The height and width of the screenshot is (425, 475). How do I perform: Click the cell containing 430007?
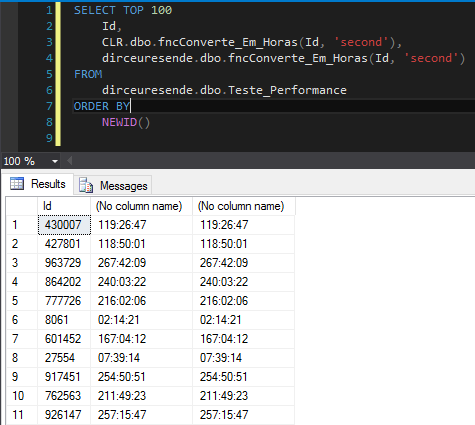(64, 225)
